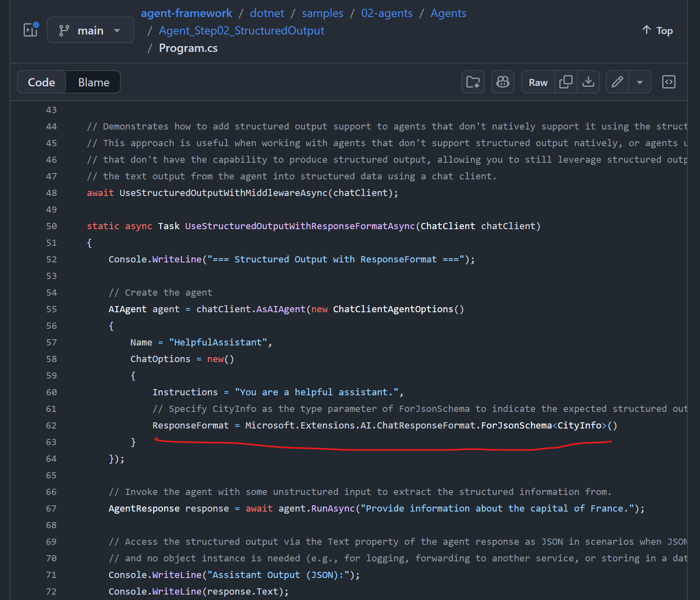
Task: Open the agent-framework repository breadcrumb
Action: (186, 13)
